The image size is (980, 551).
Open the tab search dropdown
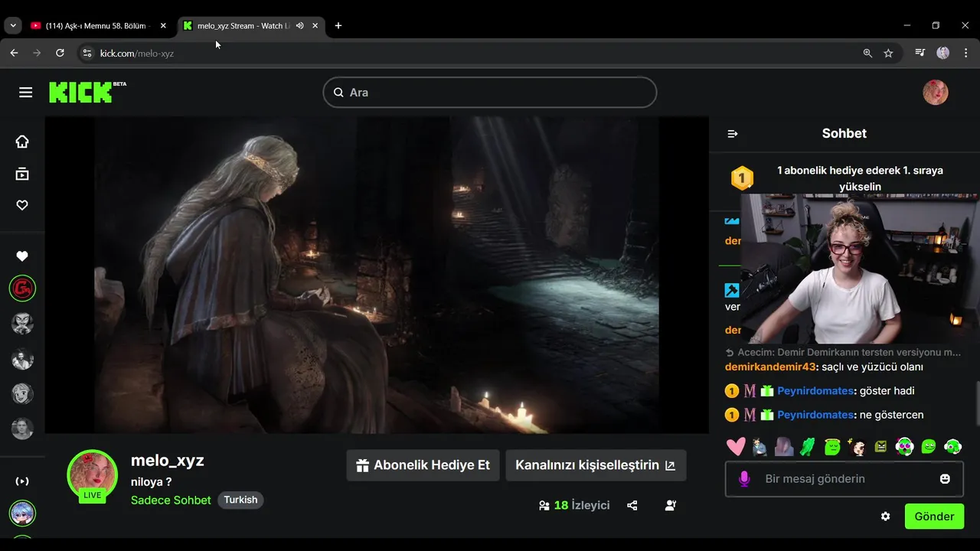(x=13, y=25)
